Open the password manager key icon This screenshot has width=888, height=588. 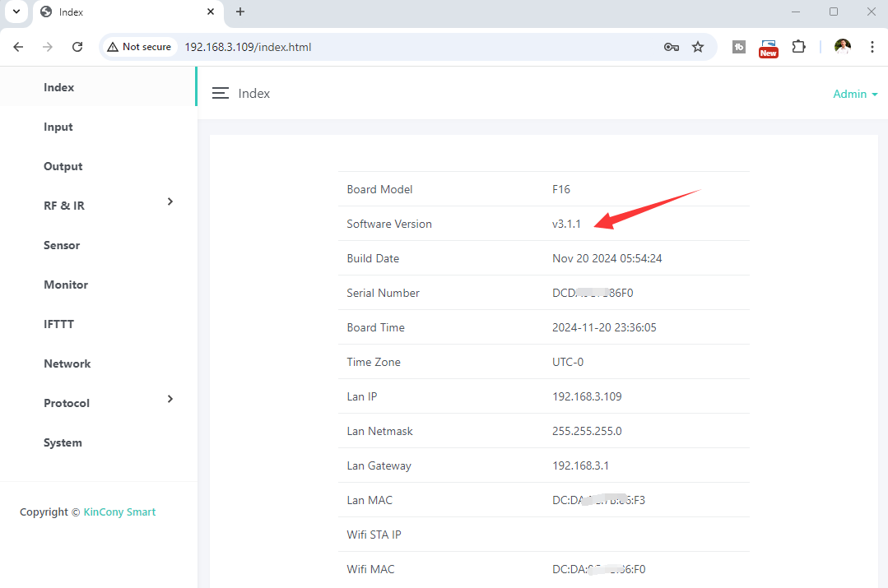click(671, 47)
